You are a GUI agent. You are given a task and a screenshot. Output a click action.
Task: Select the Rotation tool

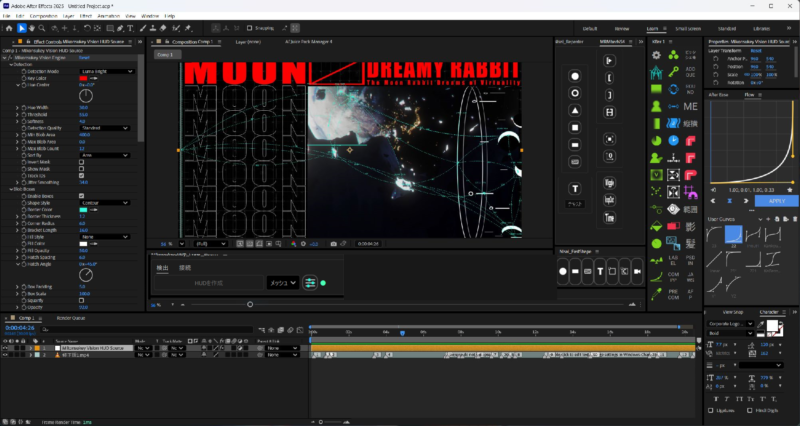click(87, 29)
